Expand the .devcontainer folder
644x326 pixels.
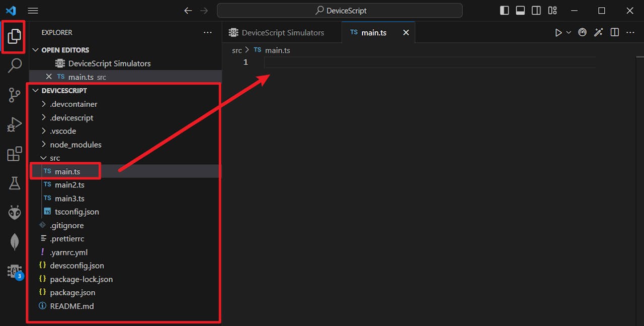pyautogui.click(x=125, y=104)
